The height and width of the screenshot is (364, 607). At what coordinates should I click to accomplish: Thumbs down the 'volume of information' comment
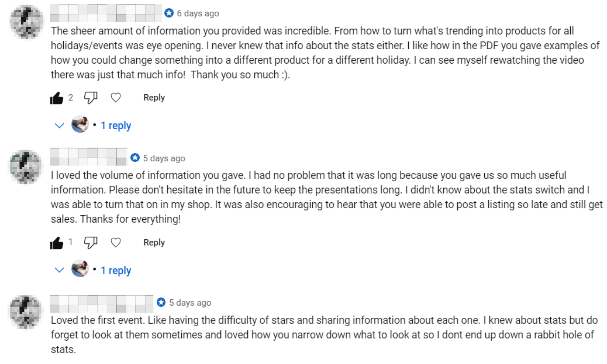point(91,243)
